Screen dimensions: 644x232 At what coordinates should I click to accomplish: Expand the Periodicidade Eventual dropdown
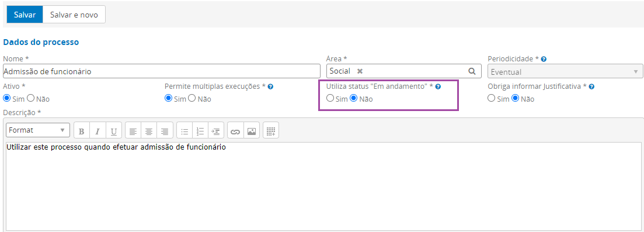click(x=565, y=71)
